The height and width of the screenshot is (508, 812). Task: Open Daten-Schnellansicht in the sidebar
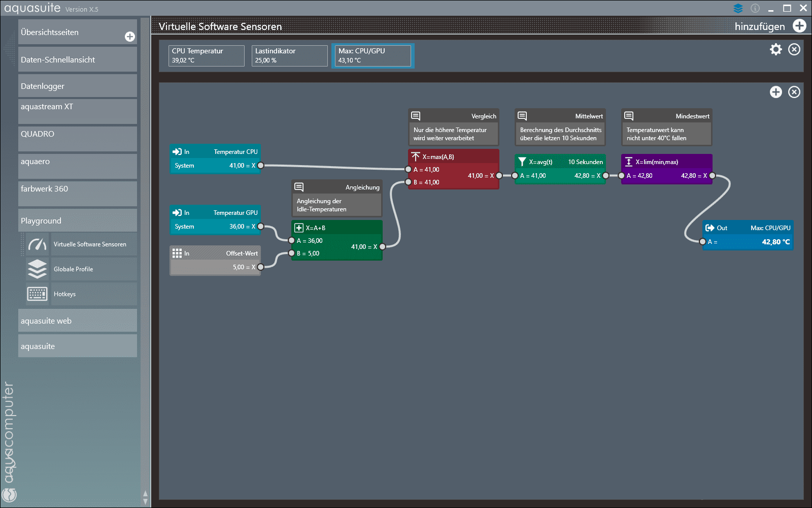point(78,59)
